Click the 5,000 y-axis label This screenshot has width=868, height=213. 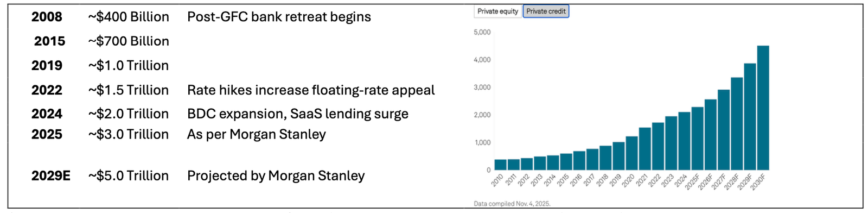[482, 33]
